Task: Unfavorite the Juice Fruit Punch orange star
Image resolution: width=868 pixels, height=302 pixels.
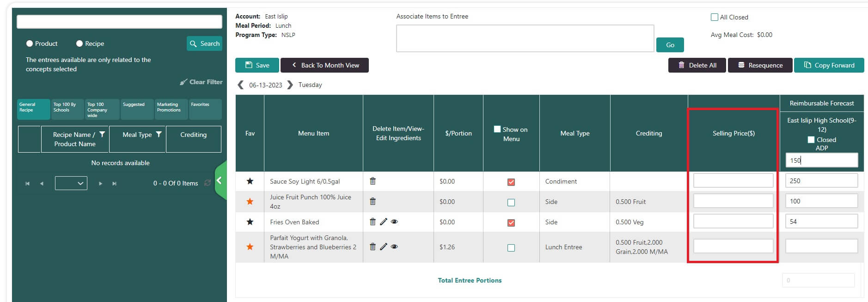Action: coord(250,202)
